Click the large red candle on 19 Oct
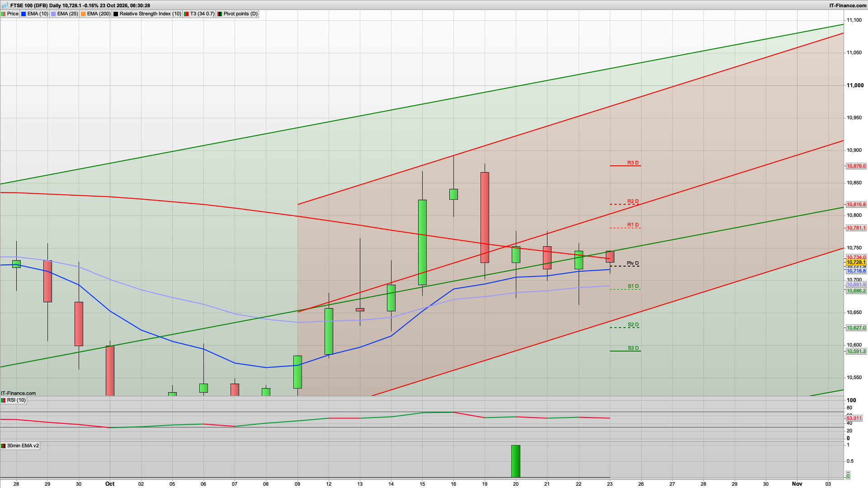 tap(485, 217)
